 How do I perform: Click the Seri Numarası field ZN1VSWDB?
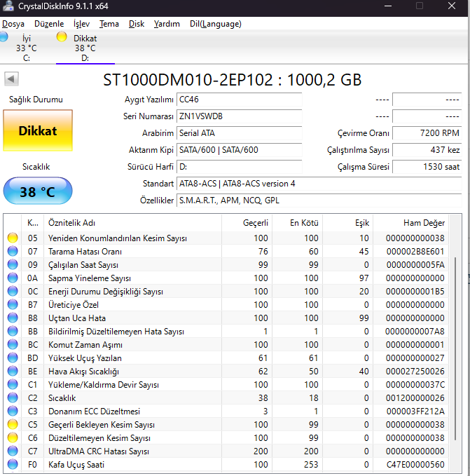pyautogui.click(x=240, y=116)
